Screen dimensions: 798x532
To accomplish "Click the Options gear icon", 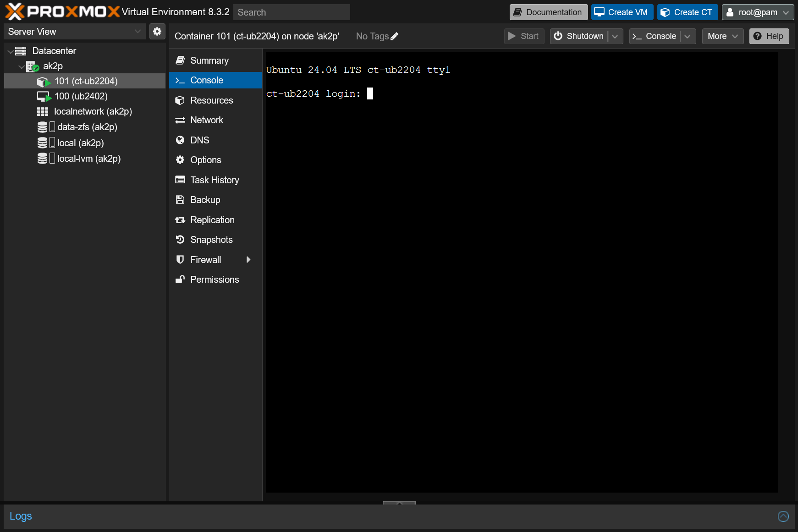I will click(x=180, y=160).
